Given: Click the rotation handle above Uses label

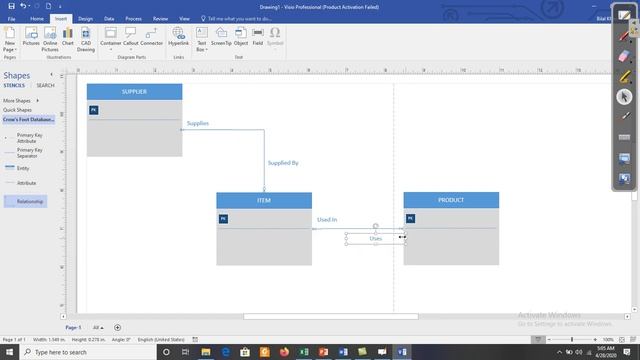Looking at the screenshot, I should click(376, 226).
